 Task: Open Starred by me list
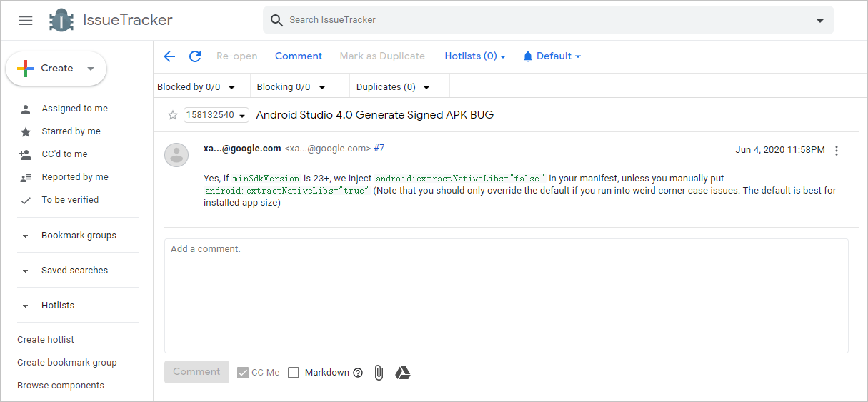(71, 131)
